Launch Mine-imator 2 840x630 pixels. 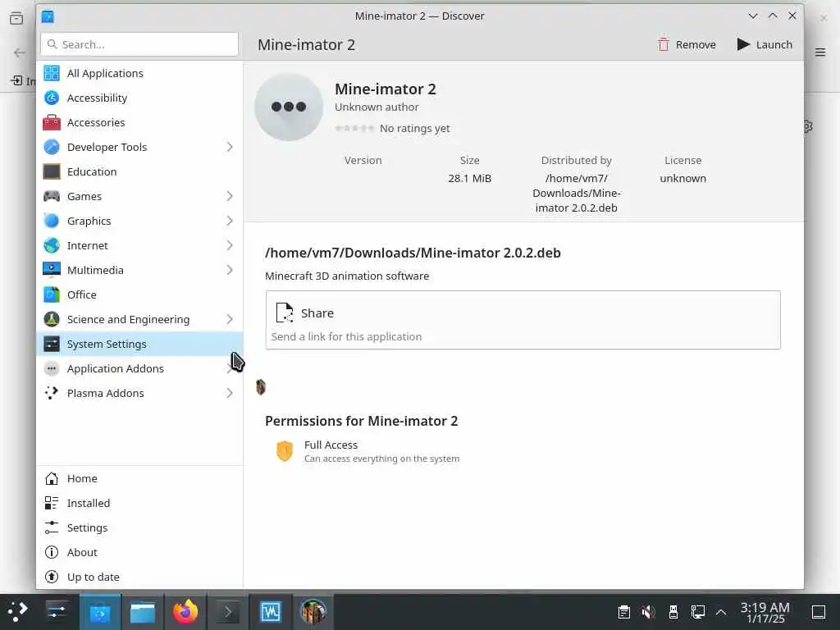(765, 45)
